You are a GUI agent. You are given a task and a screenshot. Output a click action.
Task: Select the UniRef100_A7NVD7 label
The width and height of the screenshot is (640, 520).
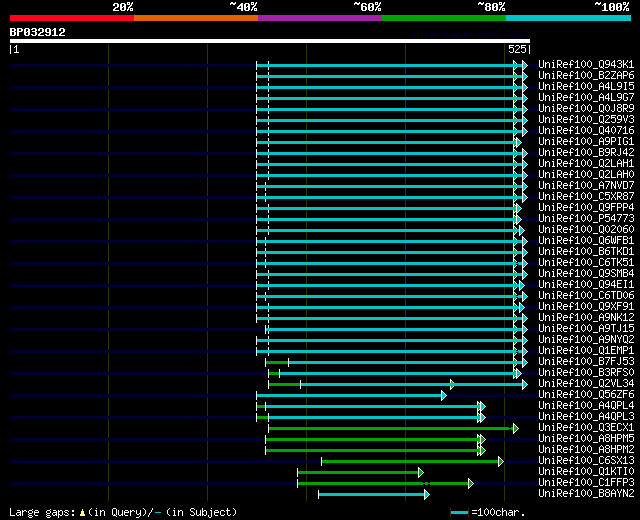586,186
